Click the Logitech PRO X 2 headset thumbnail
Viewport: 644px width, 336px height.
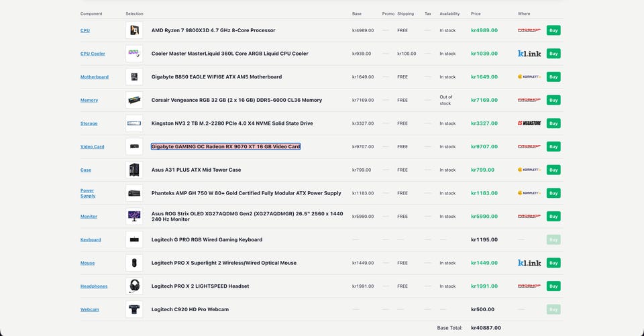134,286
